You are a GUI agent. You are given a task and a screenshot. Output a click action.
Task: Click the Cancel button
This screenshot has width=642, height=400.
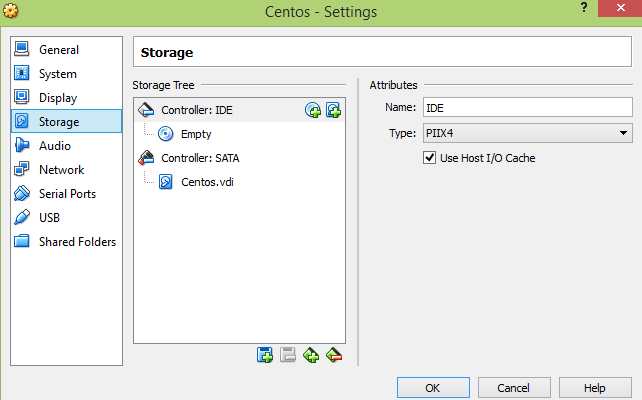click(514, 387)
